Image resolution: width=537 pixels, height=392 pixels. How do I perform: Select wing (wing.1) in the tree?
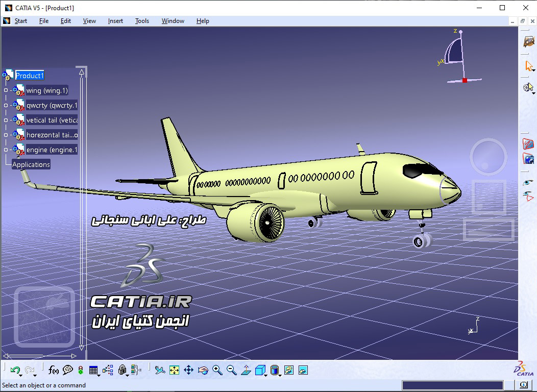(47, 90)
